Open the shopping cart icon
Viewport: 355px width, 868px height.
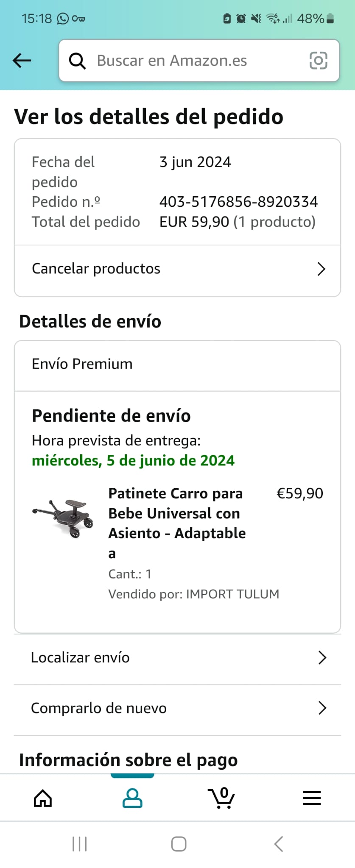point(221,798)
